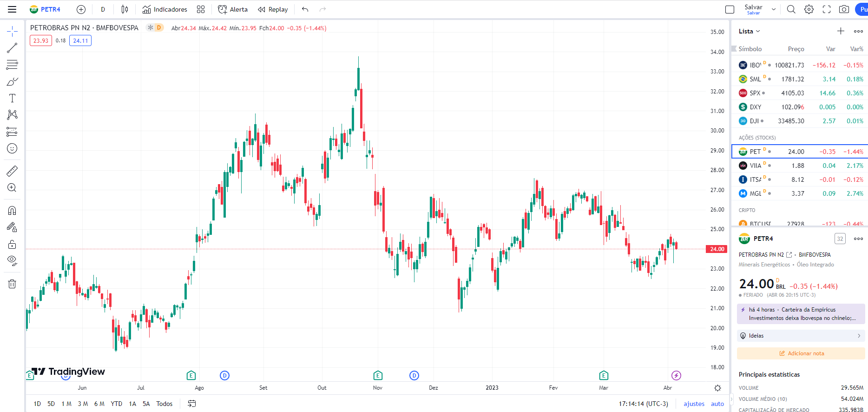Select the Fibonacci retracement tool
The height and width of the screenshot is (412, 868).
point(12,65)
